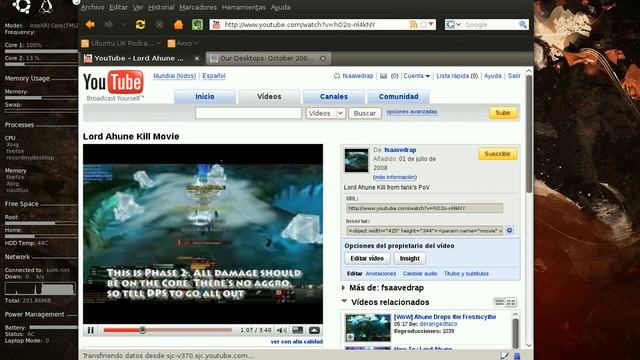This screenshot has height=360, width=640.
Task: Open the Vídeos search type dropdown
Action: tap(326, 113)
